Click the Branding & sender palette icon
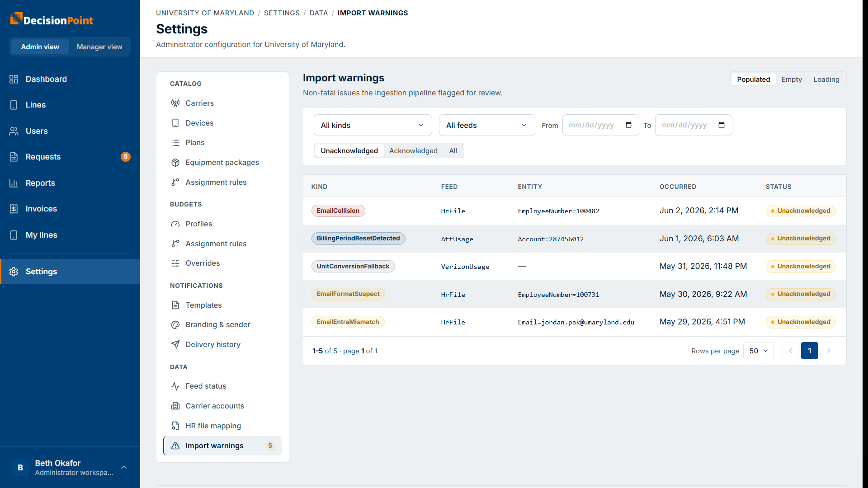This screenshot has width=868, height=488. click(175, 324)
